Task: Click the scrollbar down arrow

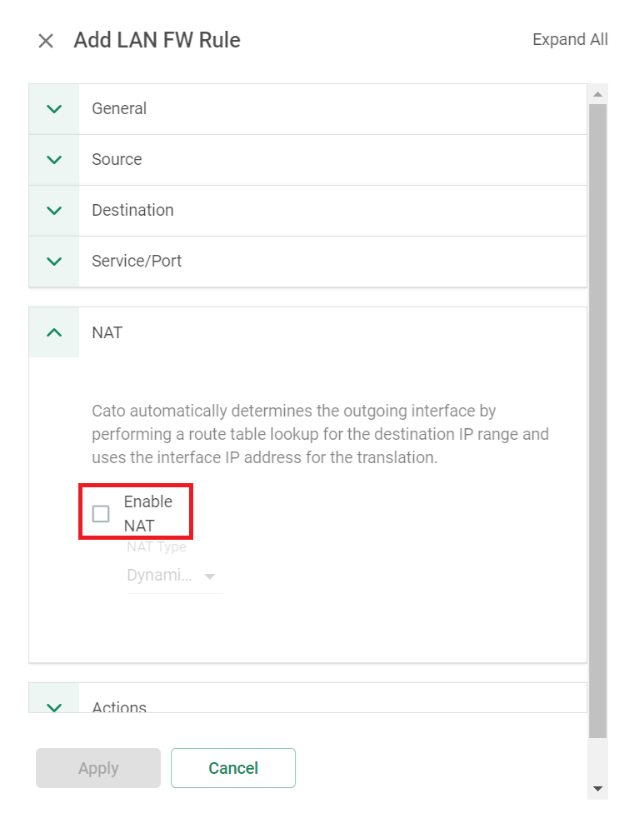Action: pyautogui.click(x=597, y=788)
